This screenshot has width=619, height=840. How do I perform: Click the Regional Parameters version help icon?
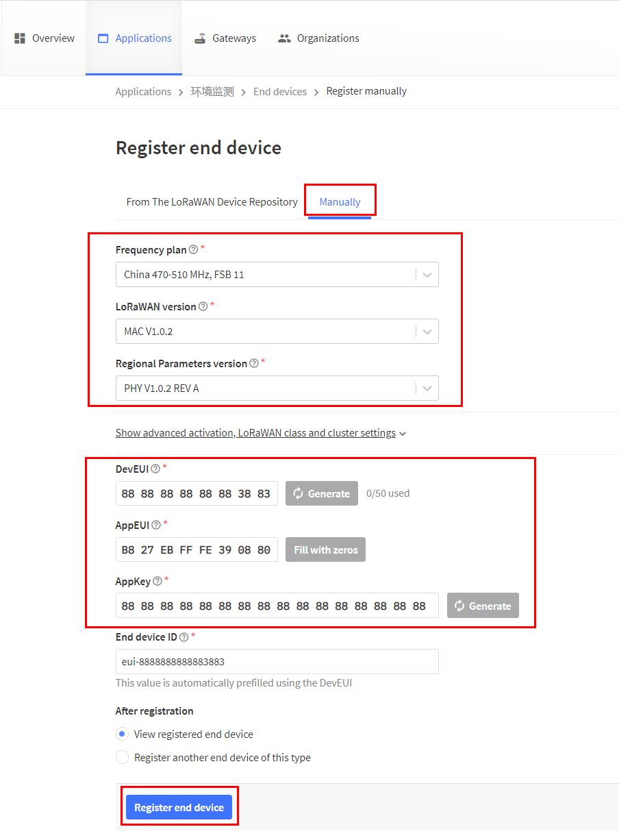[254, 363]
